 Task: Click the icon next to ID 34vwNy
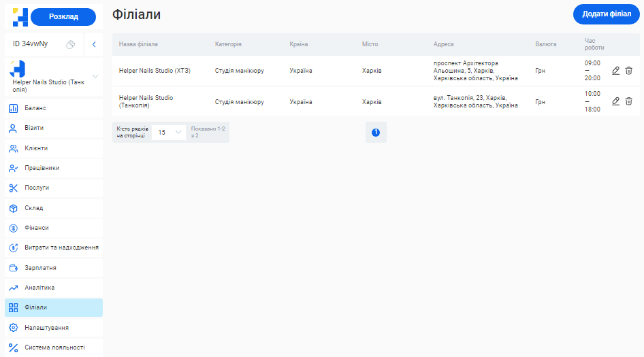(70, 44)
